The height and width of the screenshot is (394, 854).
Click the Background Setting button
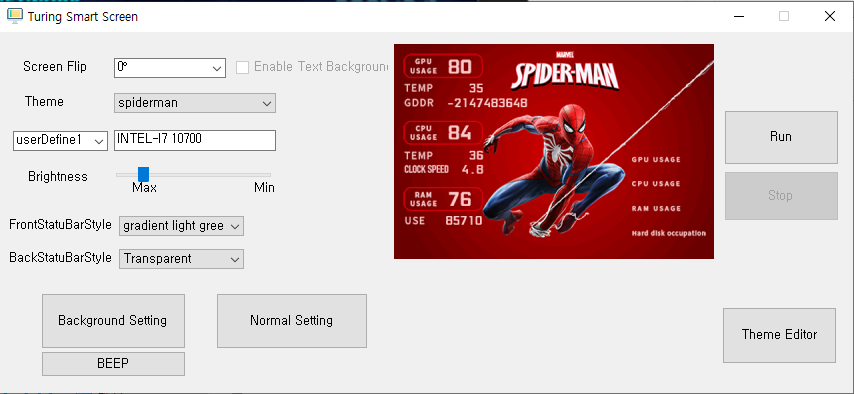[113, 320]
